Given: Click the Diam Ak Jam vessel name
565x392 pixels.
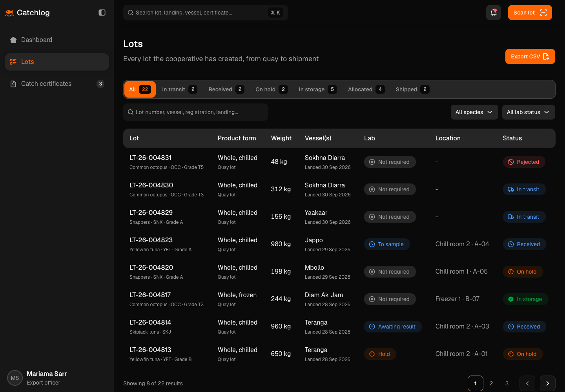Looking at the screenshot, I should [324, 295].
